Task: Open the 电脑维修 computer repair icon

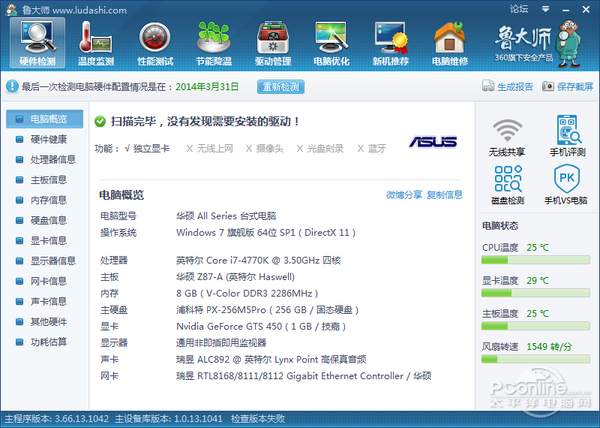Action: click(450, 44)
